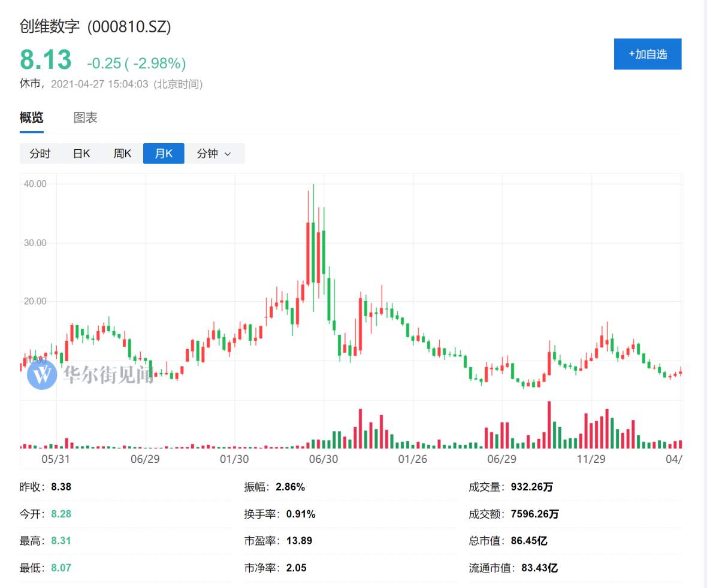Switch to the 概览 tab

(32, 117)
